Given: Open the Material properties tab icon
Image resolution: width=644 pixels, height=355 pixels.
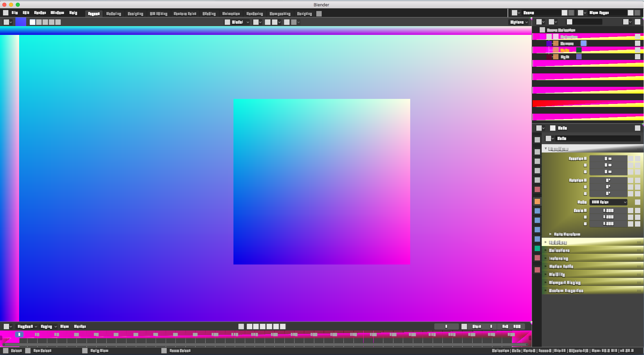Looking at the screenshot, I should [537, 258].
